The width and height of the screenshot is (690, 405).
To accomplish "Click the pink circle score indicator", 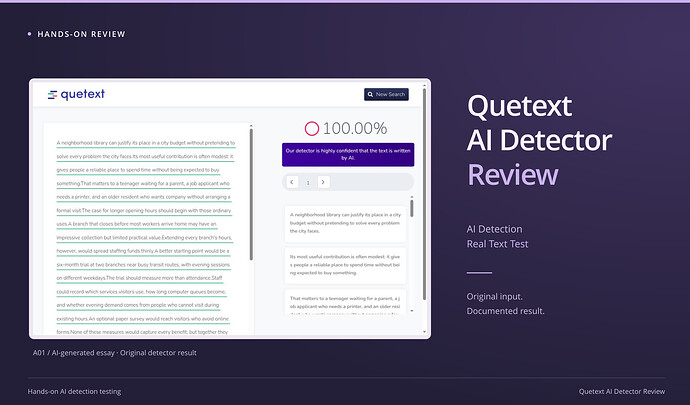I will pos(312,129).
